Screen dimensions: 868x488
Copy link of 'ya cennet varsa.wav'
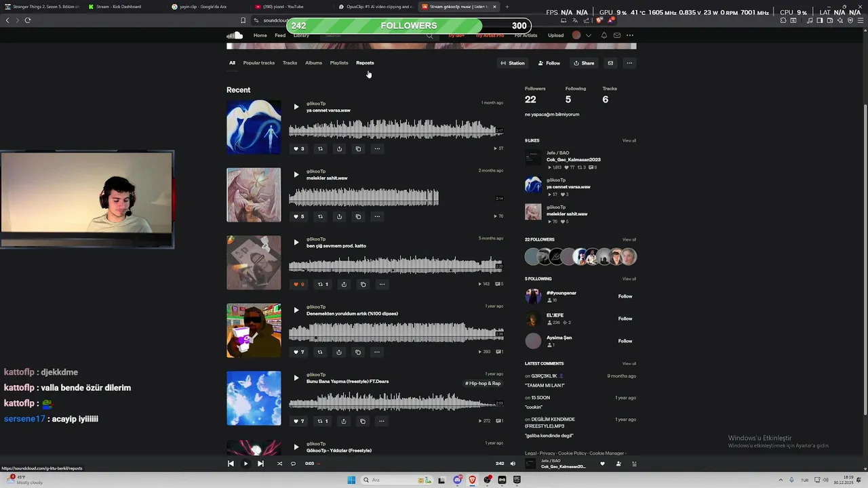click(x=358, y=148)
